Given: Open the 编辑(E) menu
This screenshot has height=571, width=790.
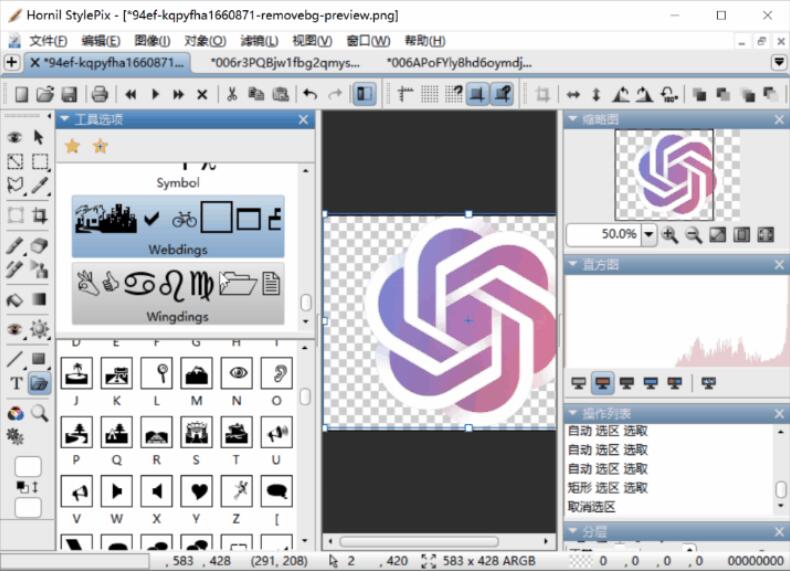Looking at the screenshot, I should 101,41.
